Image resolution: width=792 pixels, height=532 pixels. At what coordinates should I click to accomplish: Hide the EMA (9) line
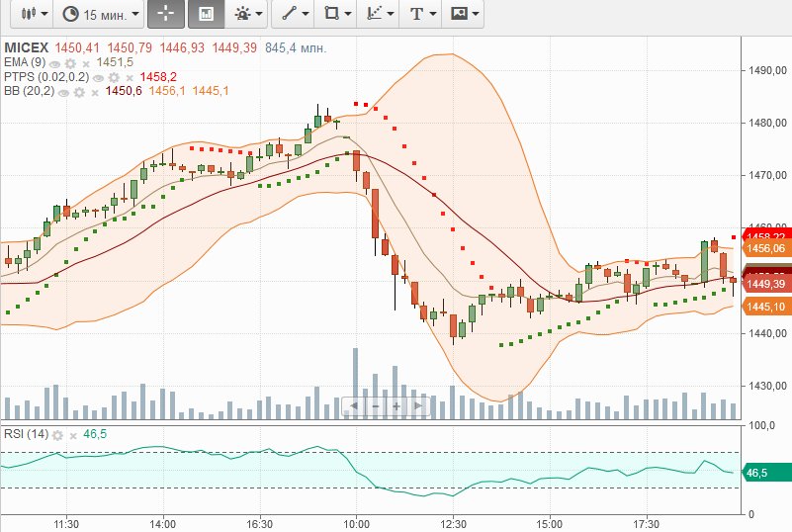tap(55, 62)
